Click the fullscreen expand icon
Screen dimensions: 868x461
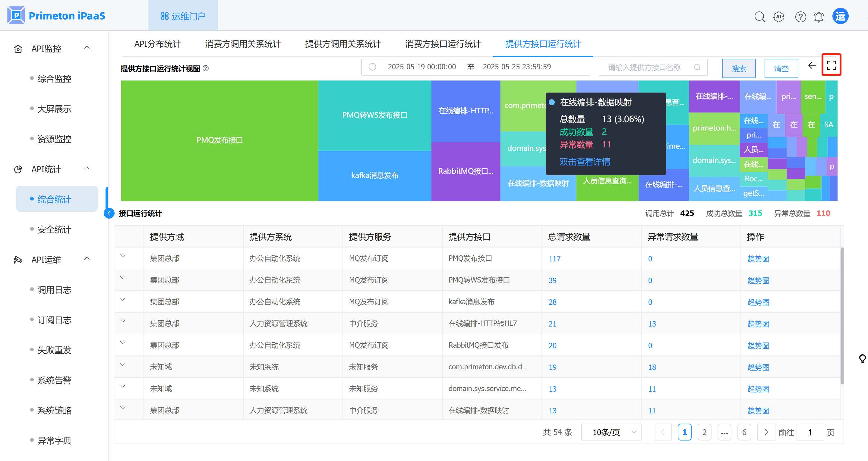(831, 65)
